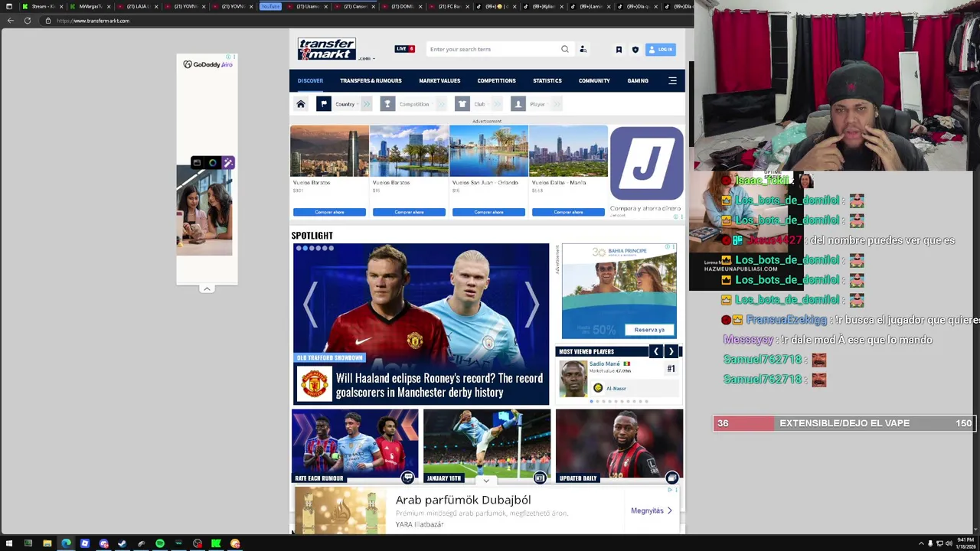This screenshot has width=980, height=551.
Task: Open the JANUARY 16TH article thumbnail
Action: coord(487,445)
